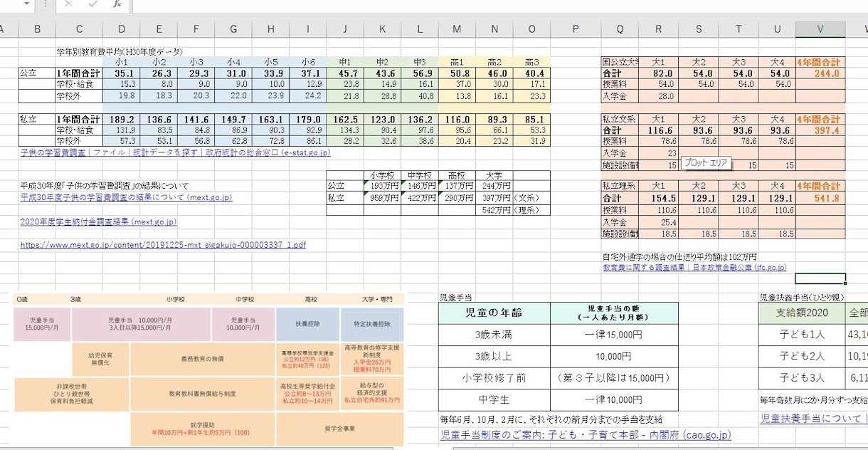Select the 中3 public total cell 56.9

pyautogui.click(x=420, y=73)
